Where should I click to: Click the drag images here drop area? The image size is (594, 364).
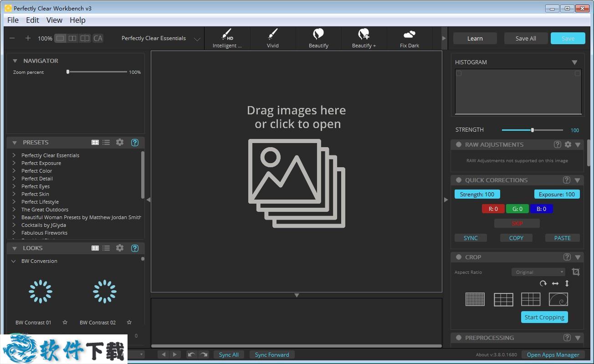pos(297,171)
